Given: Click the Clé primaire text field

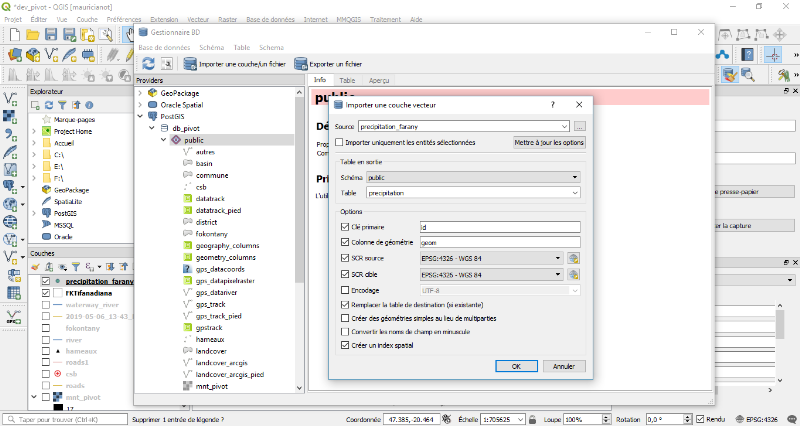Looking at the screenshot, I should [500, 227].
